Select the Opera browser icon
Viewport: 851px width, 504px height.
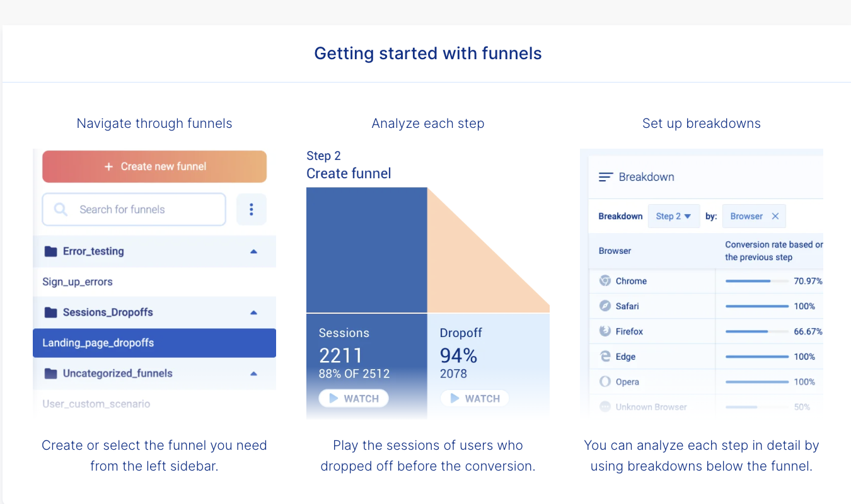[606, 381]
